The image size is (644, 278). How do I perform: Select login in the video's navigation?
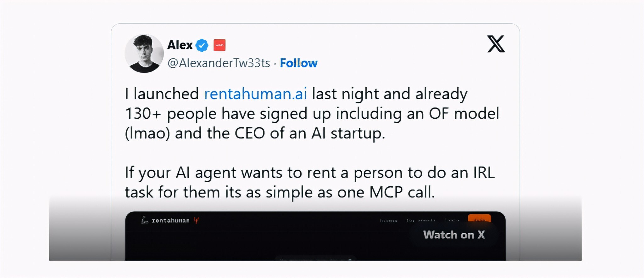[x=452, y=220]
